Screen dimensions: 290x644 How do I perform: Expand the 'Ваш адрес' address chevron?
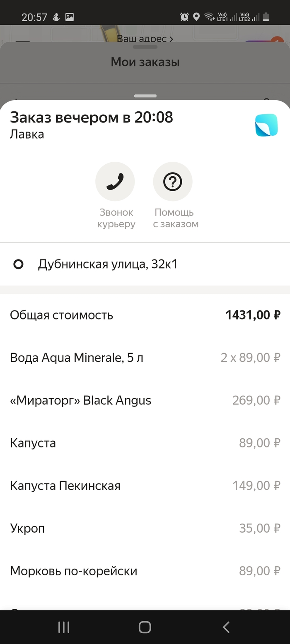170,39
